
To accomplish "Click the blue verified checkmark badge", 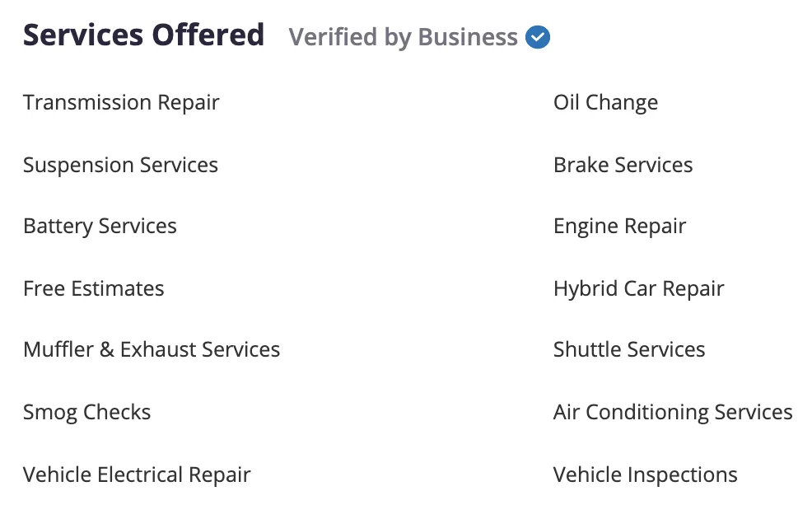I will click(538, 37).
